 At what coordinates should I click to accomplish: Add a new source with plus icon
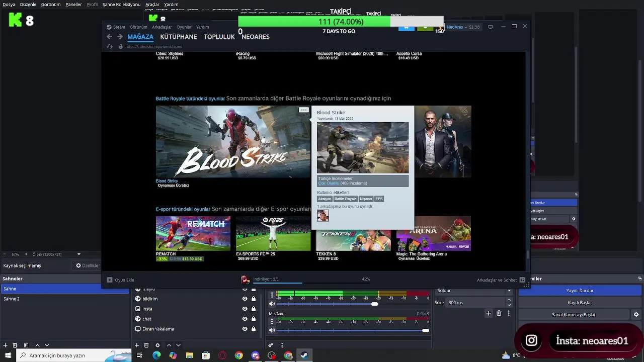137,345
